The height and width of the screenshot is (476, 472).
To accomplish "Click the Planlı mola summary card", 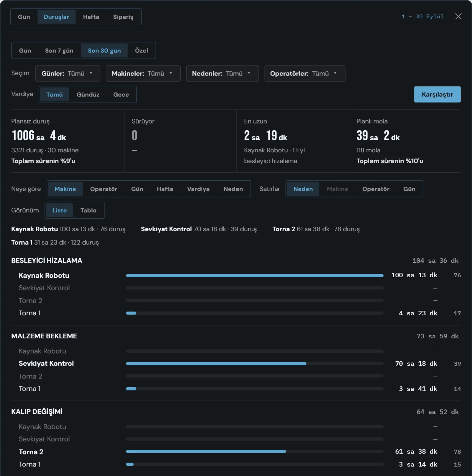I will point(405,141).
